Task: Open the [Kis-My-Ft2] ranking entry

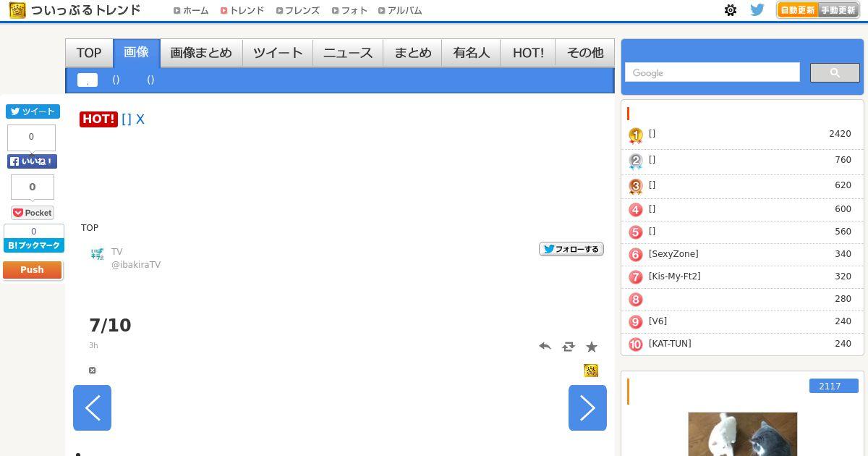Action: click(x=674, y=276)
